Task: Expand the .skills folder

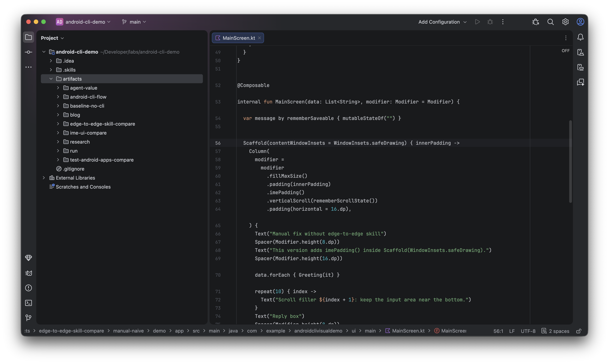Action: (x=51, y=70)
